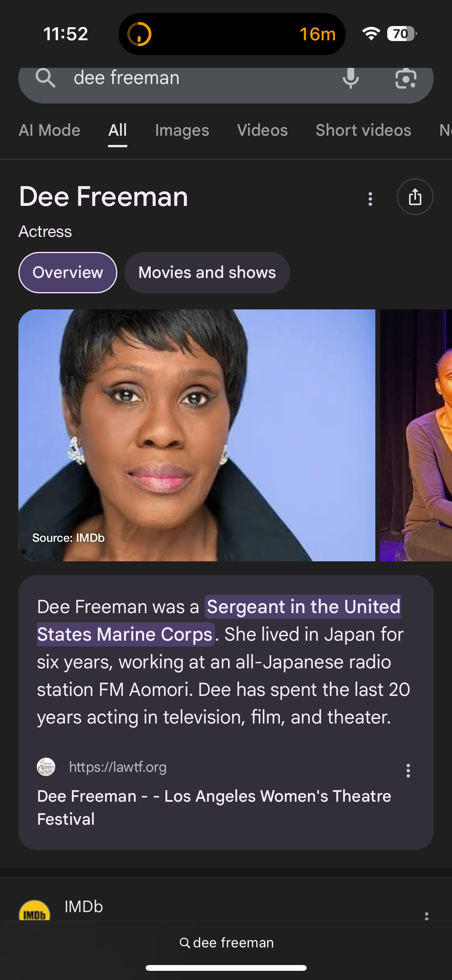
Task: Select the Overview chip
Action: click(68, 273)
